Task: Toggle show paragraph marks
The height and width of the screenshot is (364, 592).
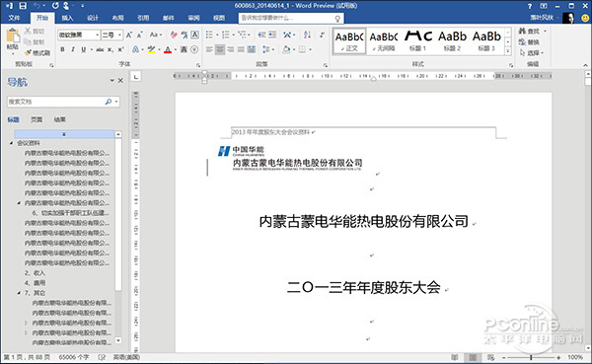Action: [x=322, y=35]
